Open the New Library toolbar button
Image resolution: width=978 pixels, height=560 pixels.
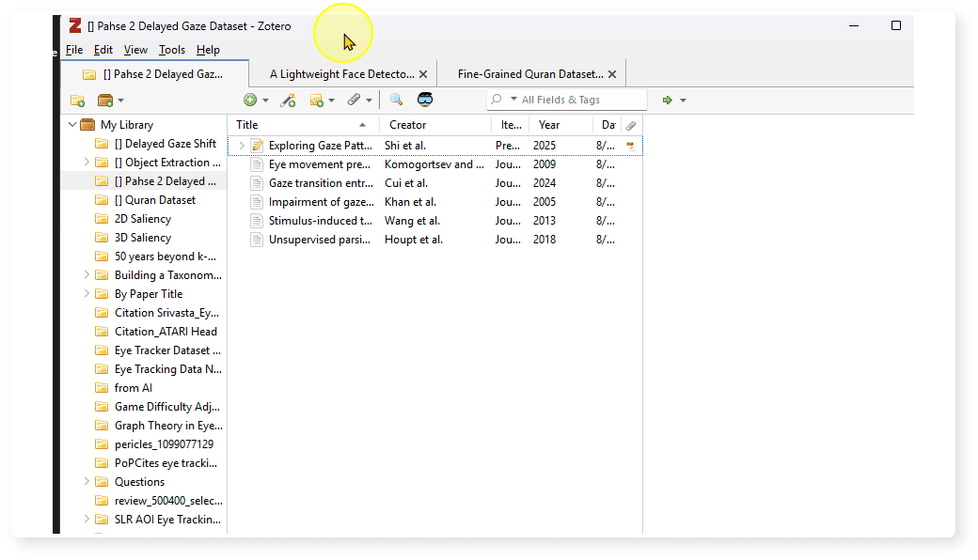click(110, 101)
